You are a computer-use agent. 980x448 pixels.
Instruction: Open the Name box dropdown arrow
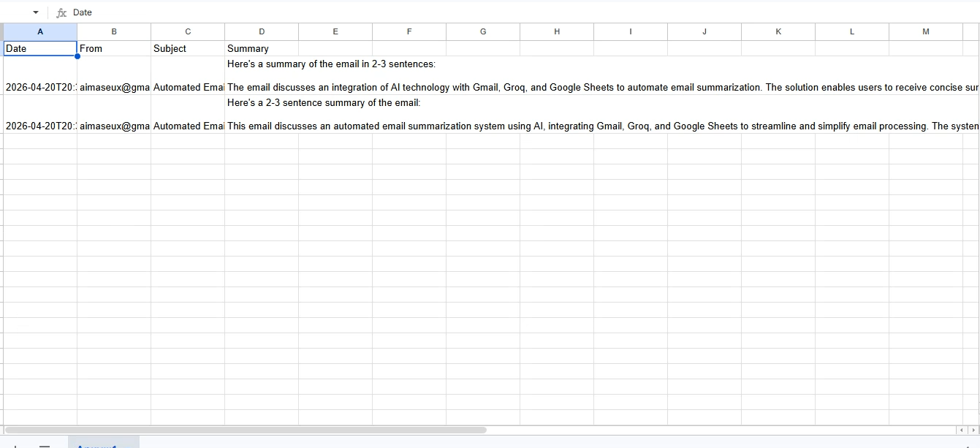36,12
